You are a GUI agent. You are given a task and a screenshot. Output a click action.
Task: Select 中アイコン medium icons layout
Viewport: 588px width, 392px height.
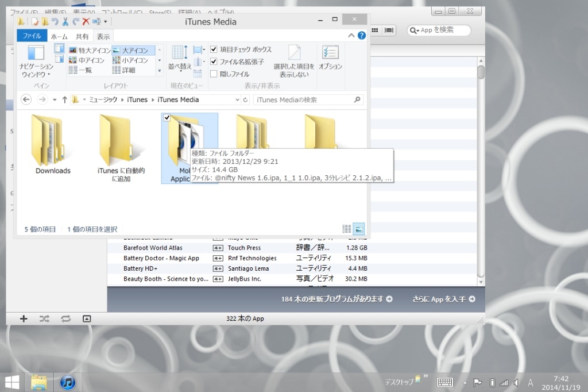coord(87,60)
